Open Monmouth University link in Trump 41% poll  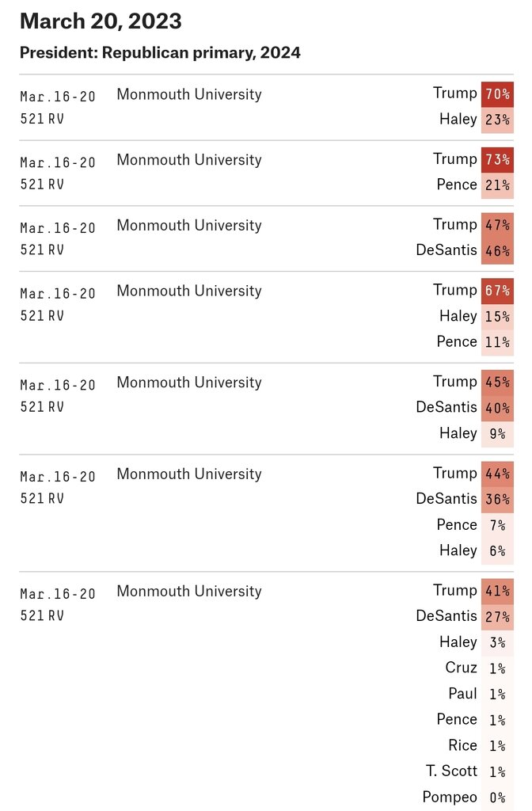188,591
